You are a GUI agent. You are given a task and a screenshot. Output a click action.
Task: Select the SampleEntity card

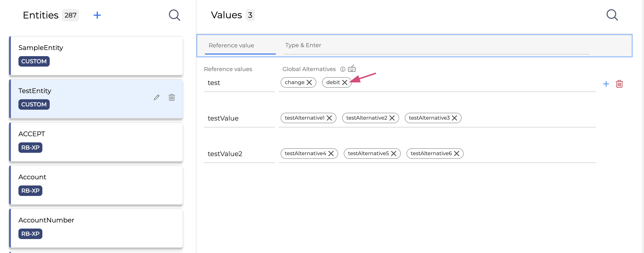(x=96, y=56)
